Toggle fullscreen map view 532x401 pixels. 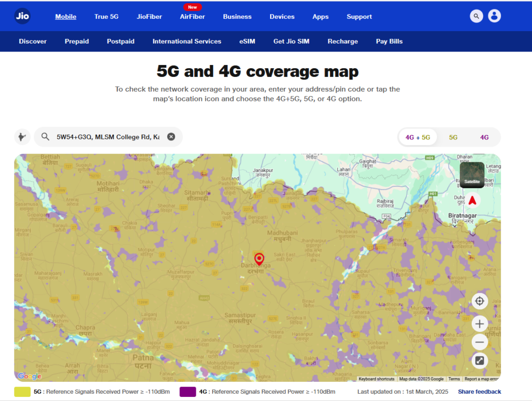(480, 360)
